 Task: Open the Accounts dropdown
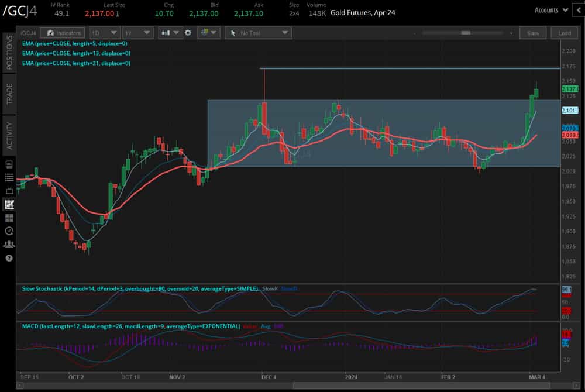(551, 10)
